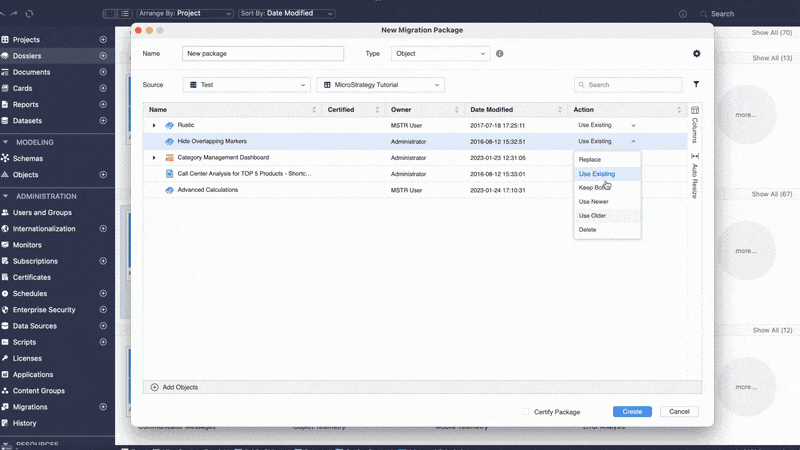Expand the Rustic row
Image resolution: width=800 pixels, height=450 pixels.
(x=154, y=125)
